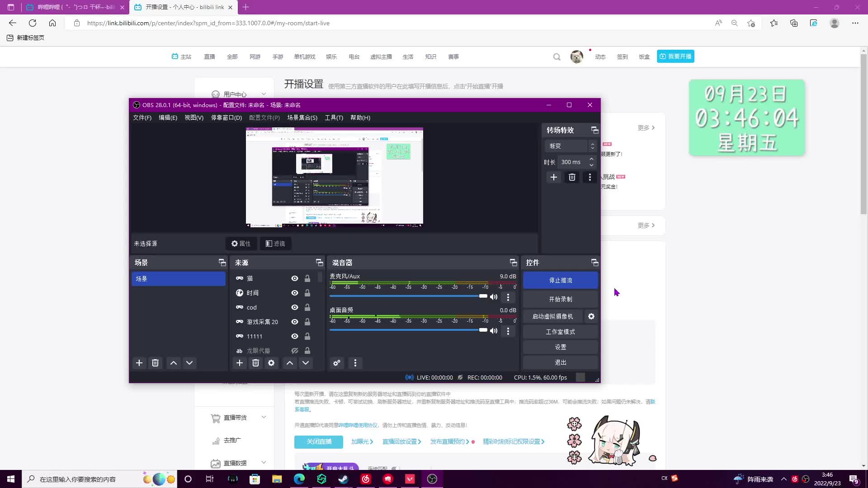This screenshot has width=868, height=488.
Task: Open 桌面音频 channel three-dot options
Action: click(x=508, y=331)
